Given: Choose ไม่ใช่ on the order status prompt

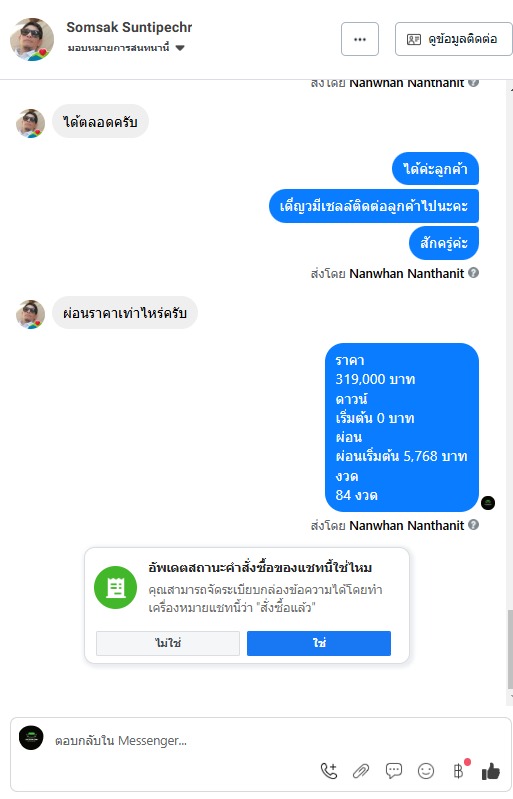Looking at the screenshot, I should pyautogui.click(x=168, y=643).
